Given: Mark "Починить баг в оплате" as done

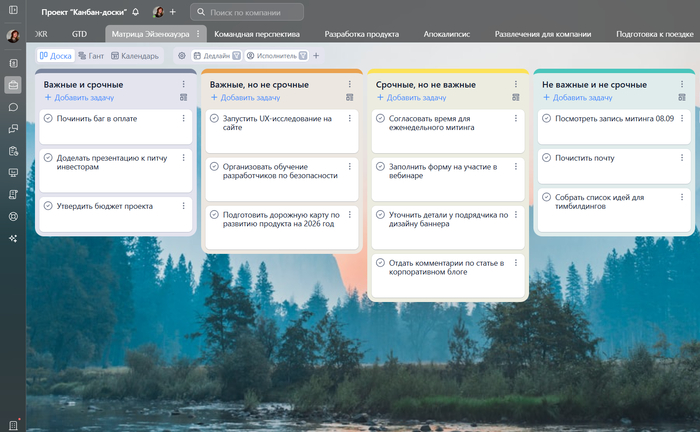Looking at the screenshot, I should tap(48, 118).
